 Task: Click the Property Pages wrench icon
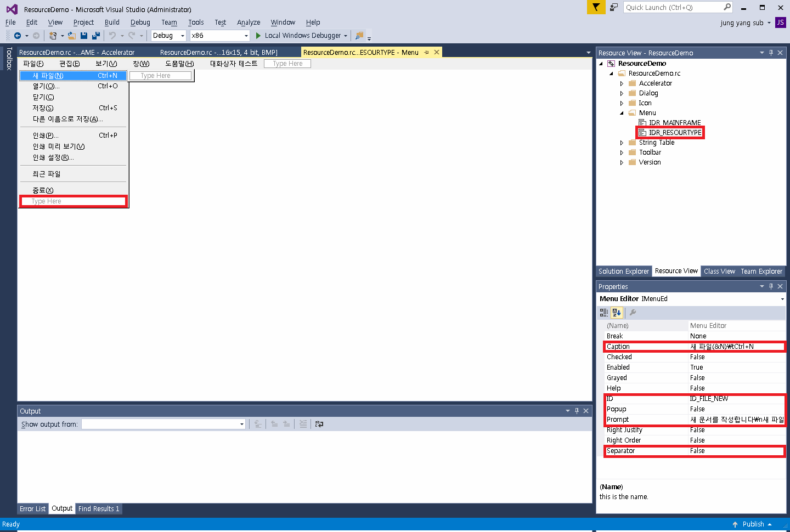pyautogui.click(x=633, y=313)
